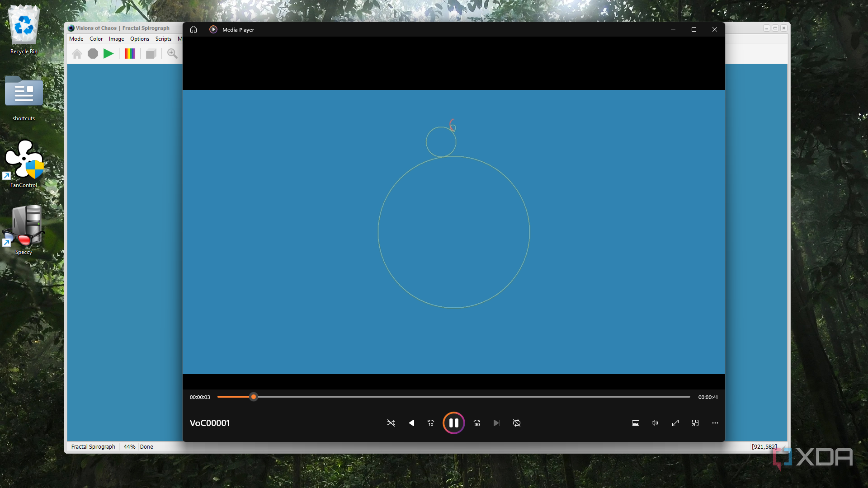The height and width of the screenshot is (488, 868).
Task: Open the volume control
Action: coord(655,423)
